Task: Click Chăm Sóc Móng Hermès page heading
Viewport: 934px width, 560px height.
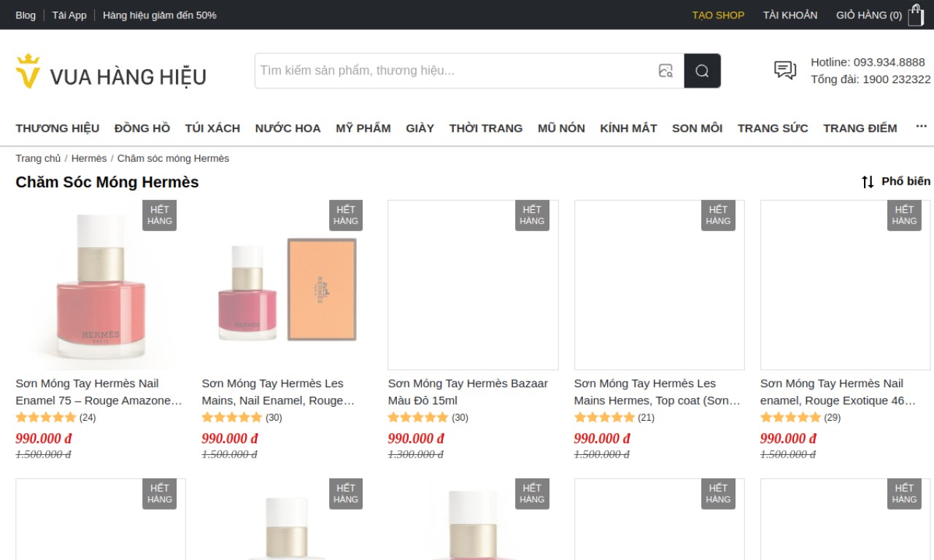Action: (x=107, y=182)
